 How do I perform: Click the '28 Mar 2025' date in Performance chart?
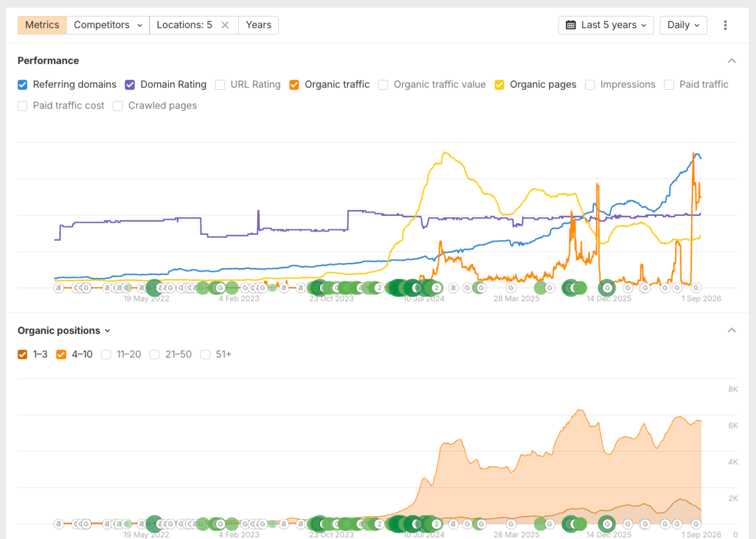click(x=516, y=298)
